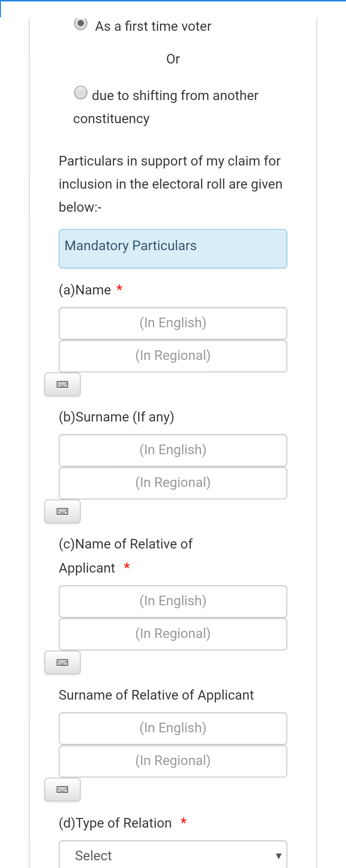
Task: Select 'due to shifting from another constituency'
Action: coord(81,92)
